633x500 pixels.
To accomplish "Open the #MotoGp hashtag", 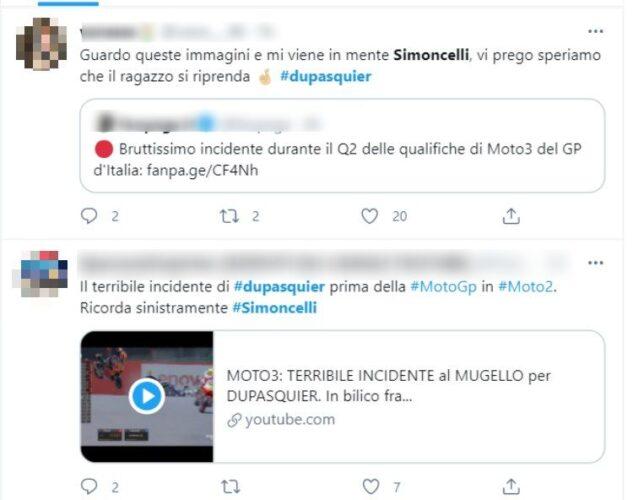I will 443,287.
